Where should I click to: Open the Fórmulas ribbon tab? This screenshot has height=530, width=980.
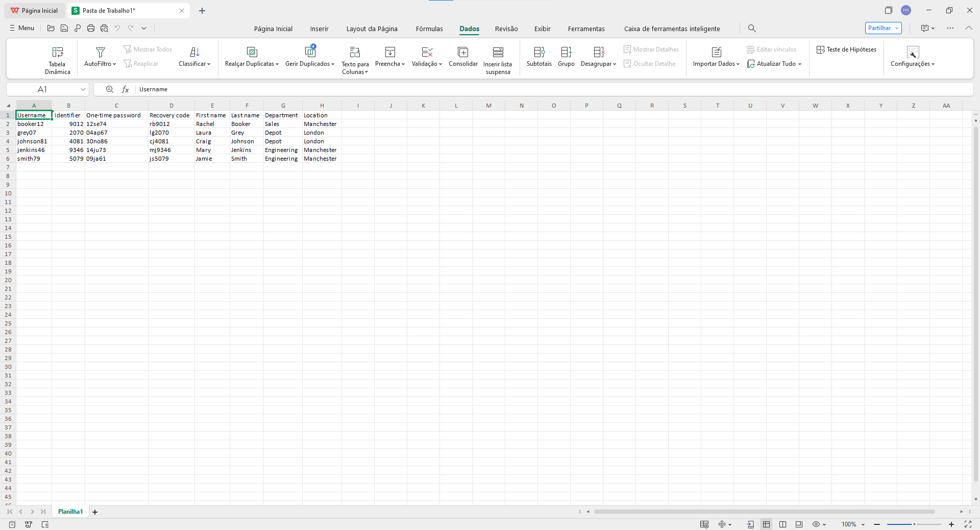[429, 29]
